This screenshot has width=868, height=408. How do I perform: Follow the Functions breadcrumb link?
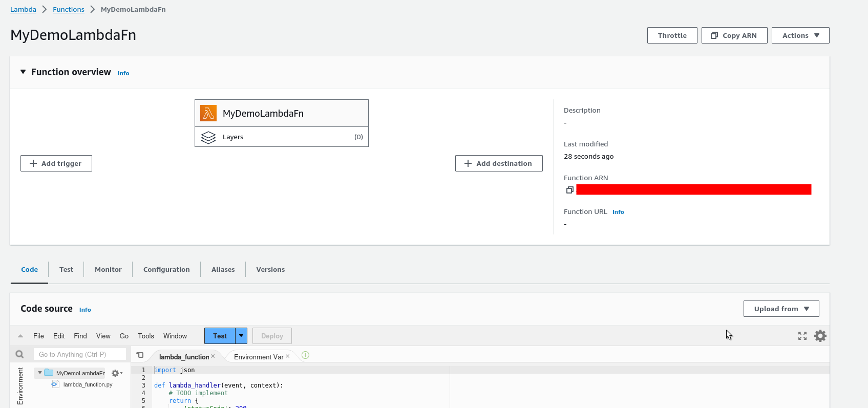point(69,9)
